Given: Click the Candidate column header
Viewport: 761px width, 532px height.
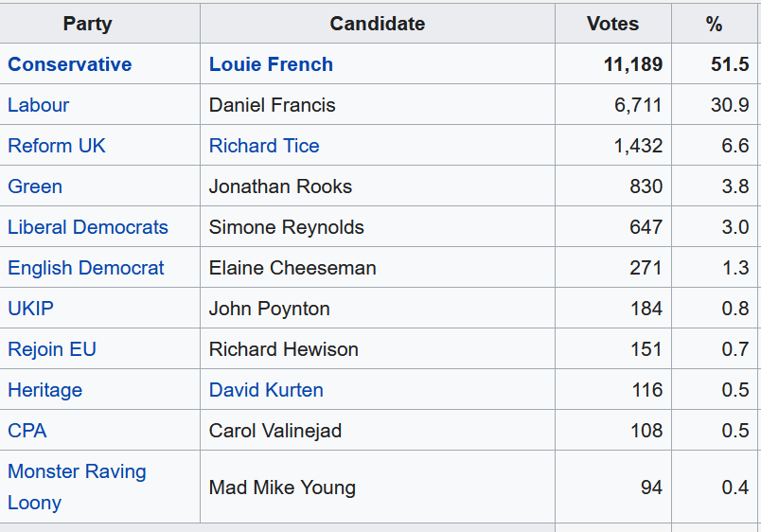Looking at the screenshot, I should [x=377, y=24].
